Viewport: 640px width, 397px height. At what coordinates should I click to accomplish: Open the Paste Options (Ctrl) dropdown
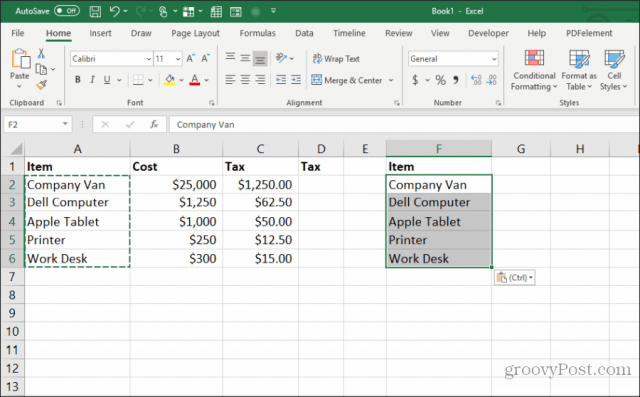coord(515,278)
